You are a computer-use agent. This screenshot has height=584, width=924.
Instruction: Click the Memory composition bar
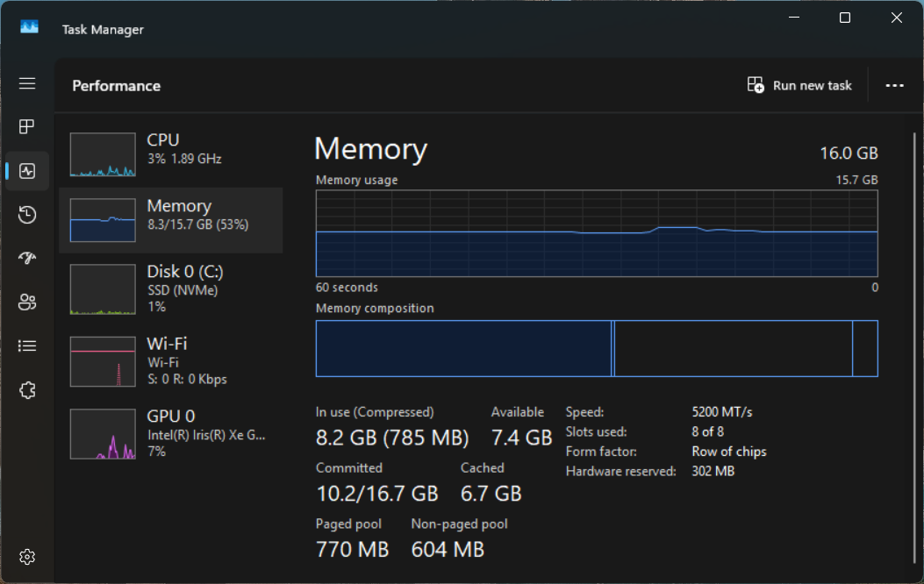tap(597, 348)
